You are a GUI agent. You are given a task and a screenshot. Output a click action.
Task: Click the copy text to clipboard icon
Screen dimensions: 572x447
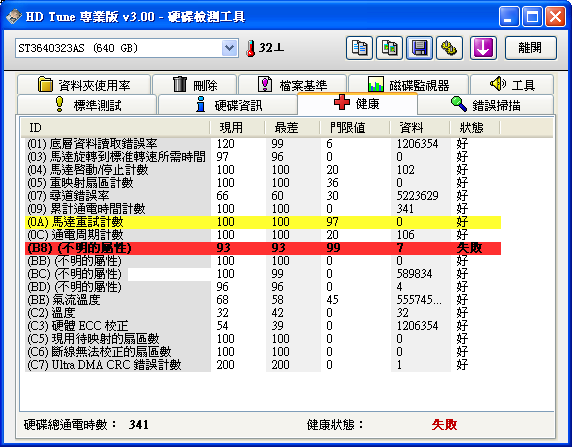click(x=359, y=48)
